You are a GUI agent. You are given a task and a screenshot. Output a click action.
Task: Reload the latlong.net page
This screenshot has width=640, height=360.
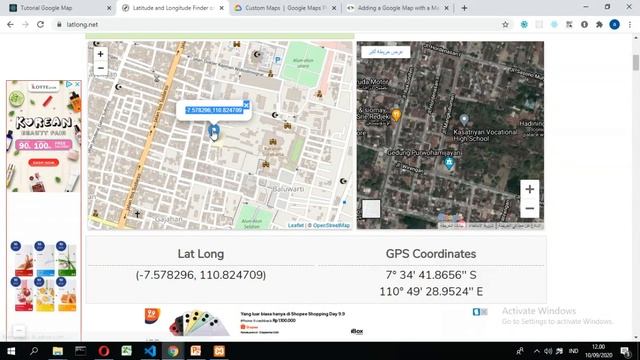(x=40, y=24)
